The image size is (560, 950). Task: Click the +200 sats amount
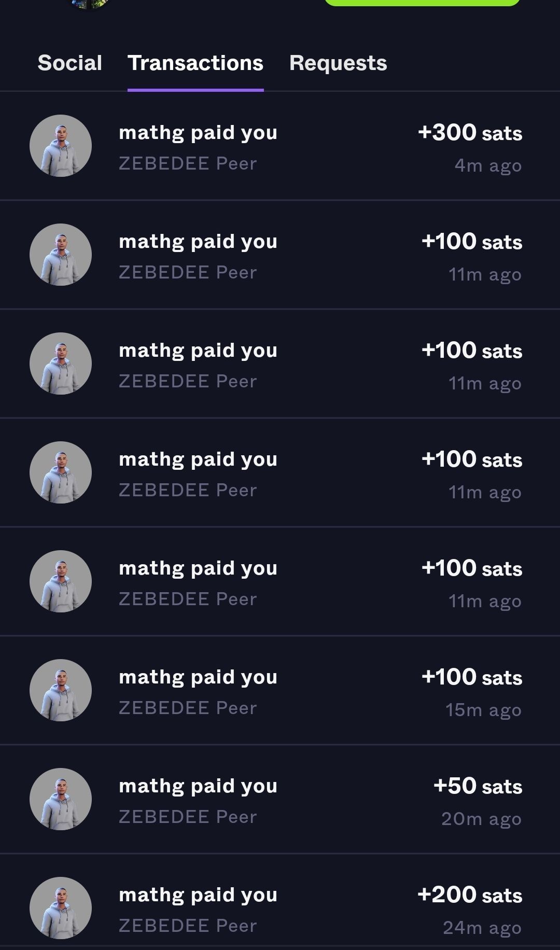tap(470, 895)
